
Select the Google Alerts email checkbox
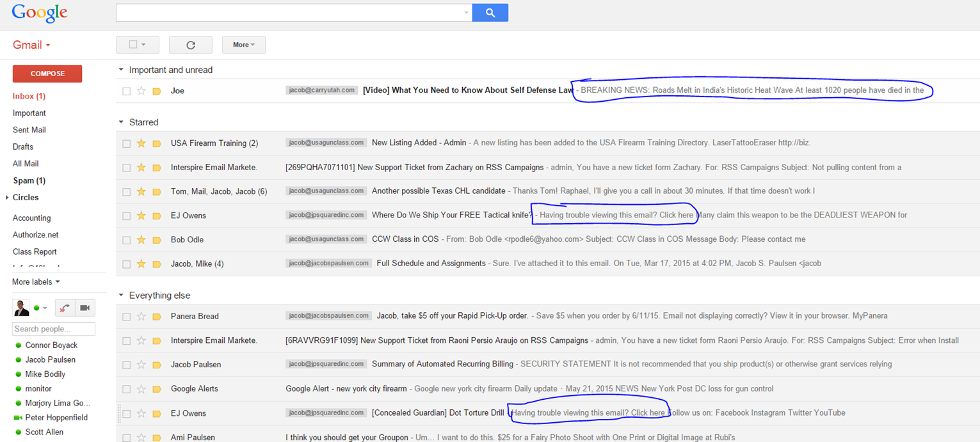(126, 389)
